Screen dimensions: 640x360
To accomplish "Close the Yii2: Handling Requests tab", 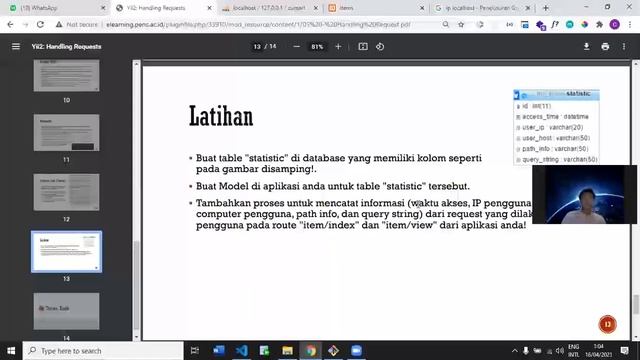I will click(209, 8).
